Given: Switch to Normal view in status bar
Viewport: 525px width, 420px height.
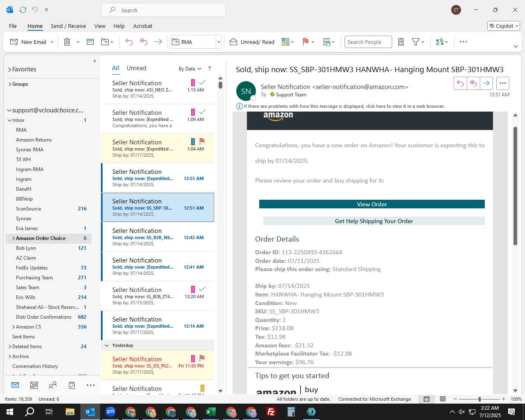Looking at the screenshot, I should coord(427,399).
